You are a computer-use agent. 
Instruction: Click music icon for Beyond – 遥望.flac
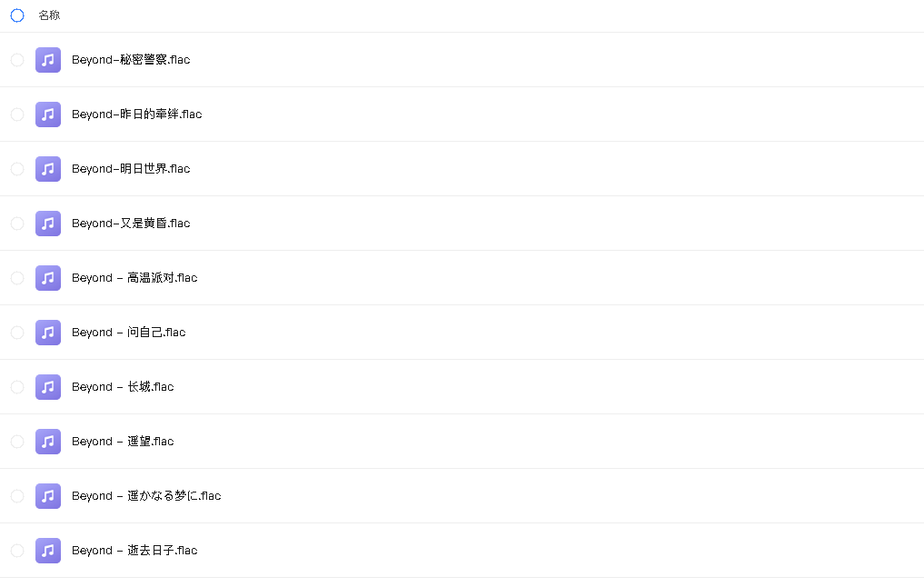pyautogui.click(x=48, y=442)
